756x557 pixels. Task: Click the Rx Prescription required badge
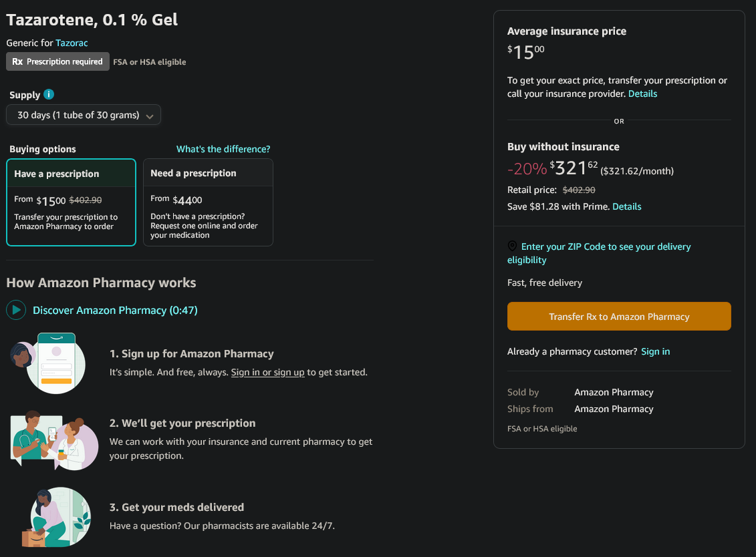pos(57,61)
